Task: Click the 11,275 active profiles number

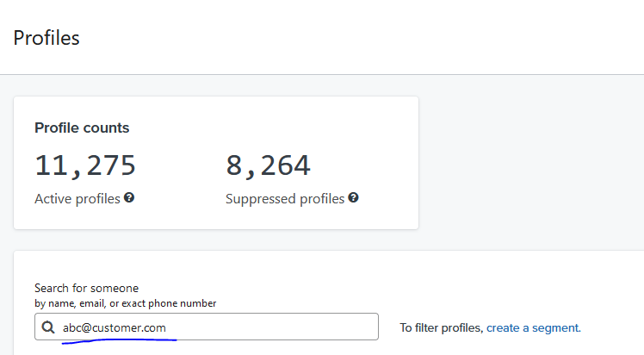Action: click(85, 165)
